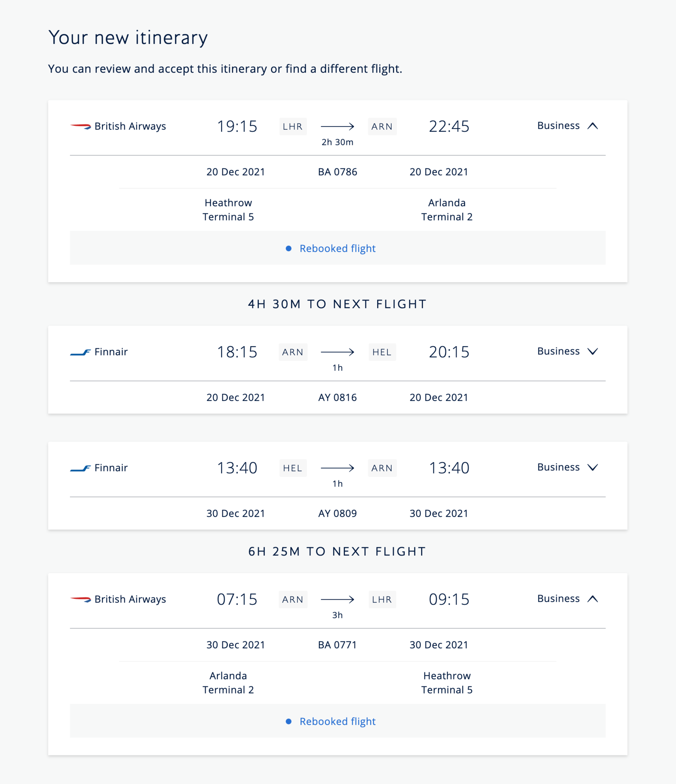Click the Finnair logo on ARN to HEL flight
Viewport: 676px width, 784px height.
pyautogui.click(x=80, y=352)
